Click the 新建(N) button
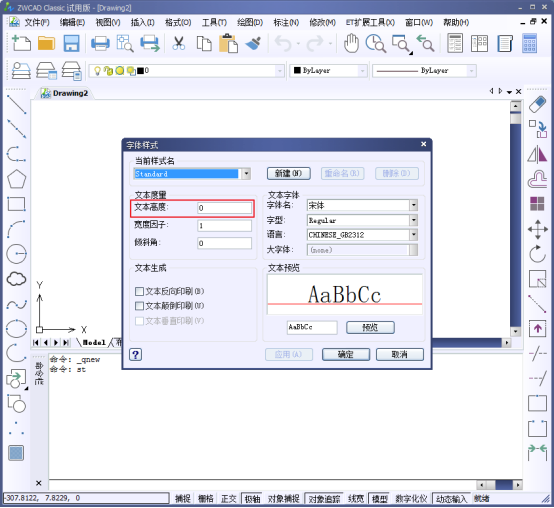The width and height of the screenshot is (554, 508). pos(289,173)
